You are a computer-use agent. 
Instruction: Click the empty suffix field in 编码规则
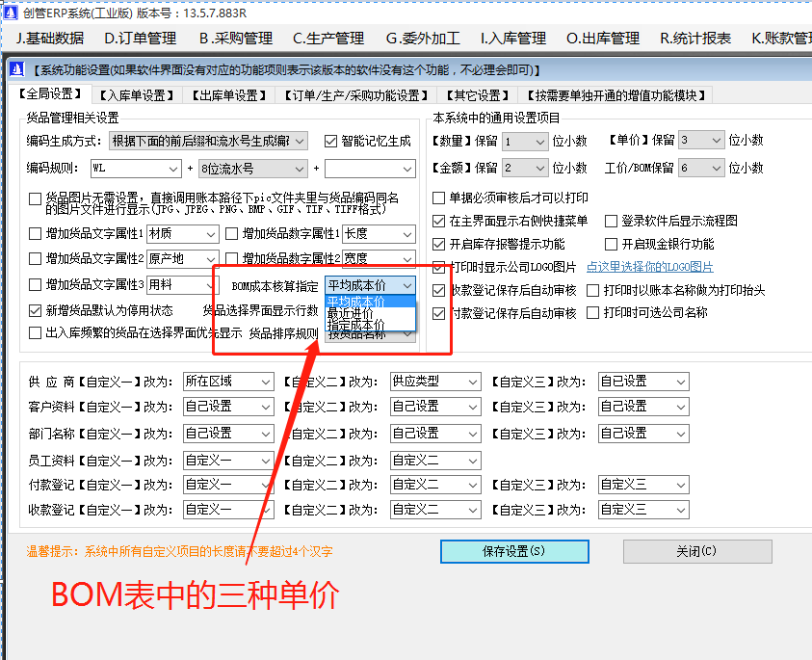[x=369, y=169]
